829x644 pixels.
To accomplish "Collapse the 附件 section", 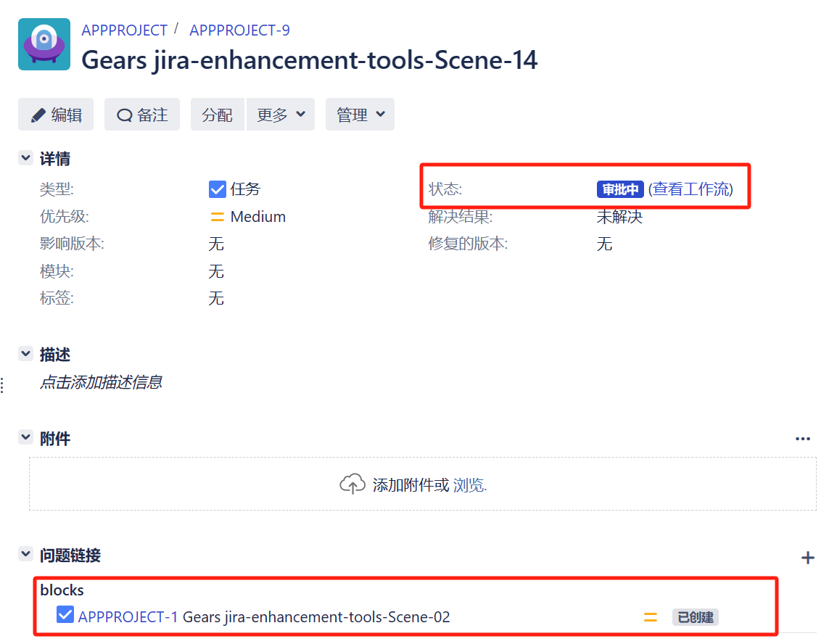I will click(26, 438).
